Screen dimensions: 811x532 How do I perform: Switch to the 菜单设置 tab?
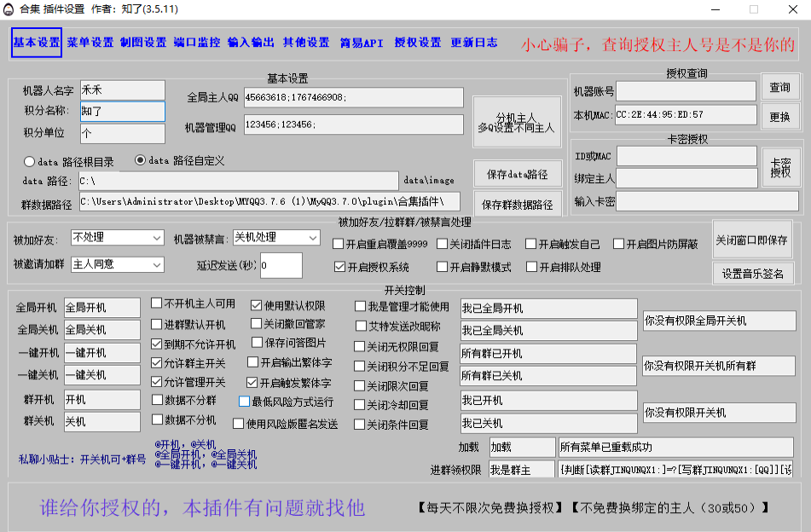coord(90,43)
